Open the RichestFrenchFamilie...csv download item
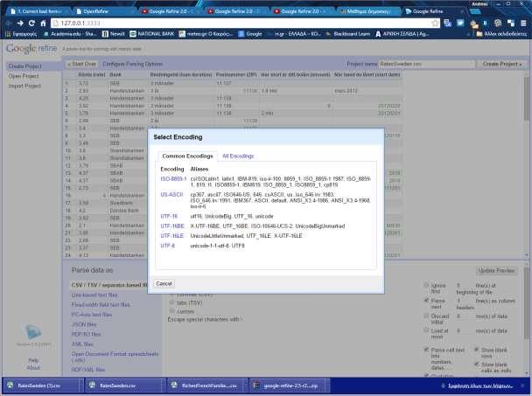Image resolution: width=532 pixels, height=396 pixels. pyautogui.click(x=209, y=386)
